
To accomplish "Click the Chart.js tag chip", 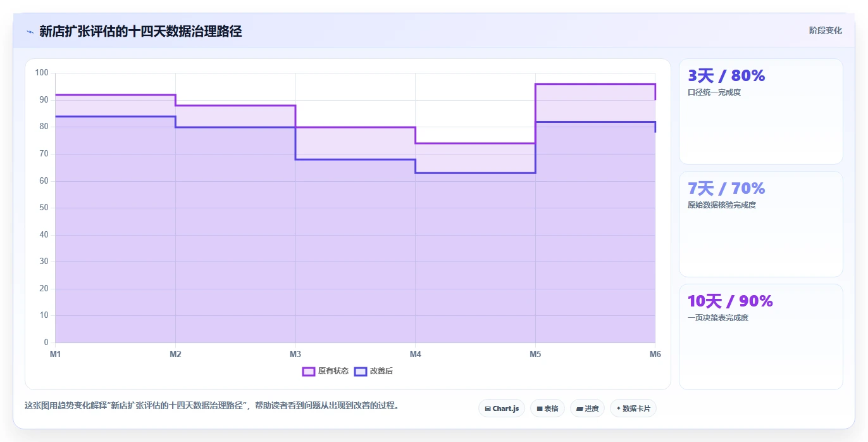I will [502, 408].
